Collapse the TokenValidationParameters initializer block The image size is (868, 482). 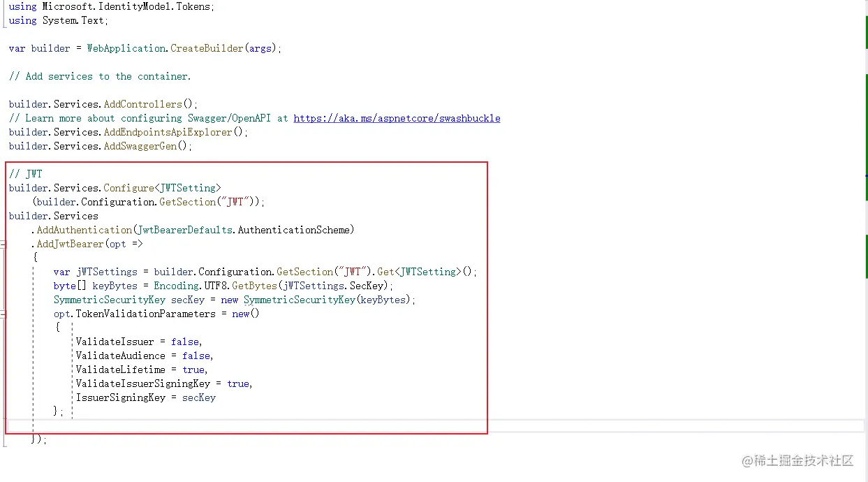[x=3, y=314]
